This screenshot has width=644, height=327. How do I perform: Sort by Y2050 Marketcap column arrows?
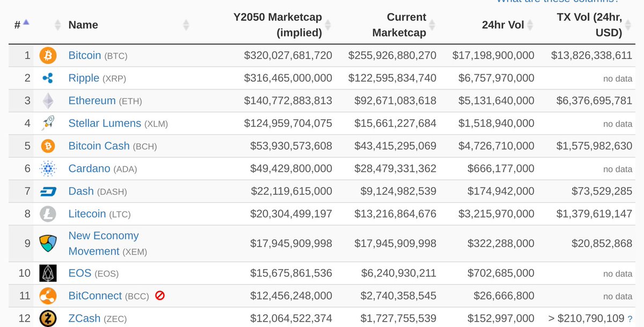pyautogui.click(x=328, y=25)
